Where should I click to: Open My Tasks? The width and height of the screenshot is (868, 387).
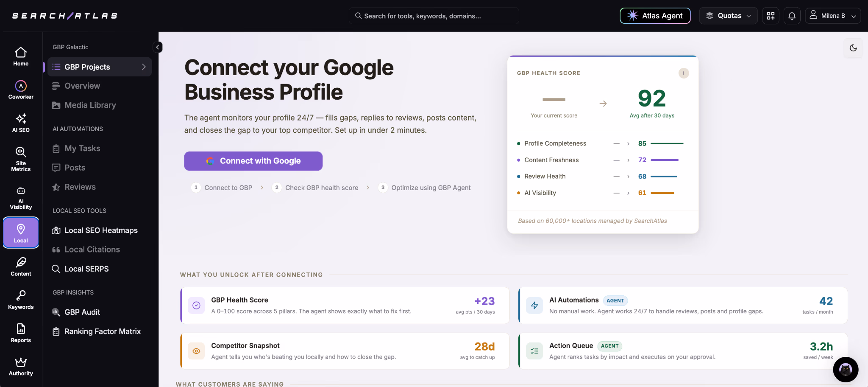point(100,149)
